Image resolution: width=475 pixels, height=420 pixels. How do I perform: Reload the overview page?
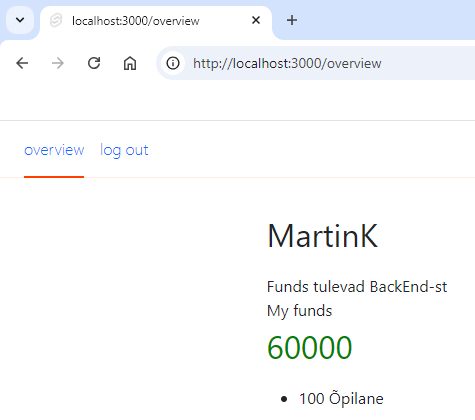94,63
